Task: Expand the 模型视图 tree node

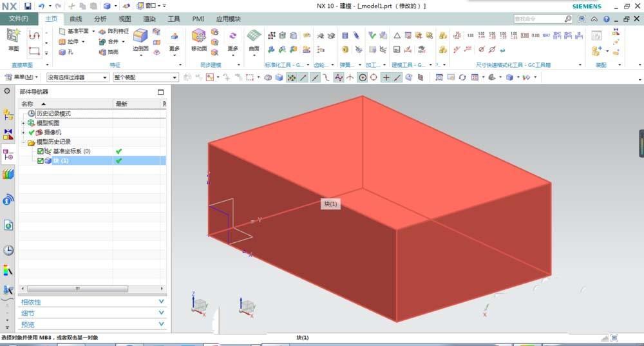Action: (24, 123)
